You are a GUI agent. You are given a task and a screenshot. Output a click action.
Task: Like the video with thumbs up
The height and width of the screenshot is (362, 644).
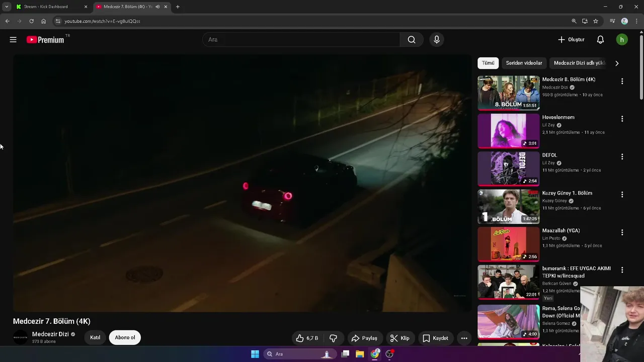tap(307, 338)
